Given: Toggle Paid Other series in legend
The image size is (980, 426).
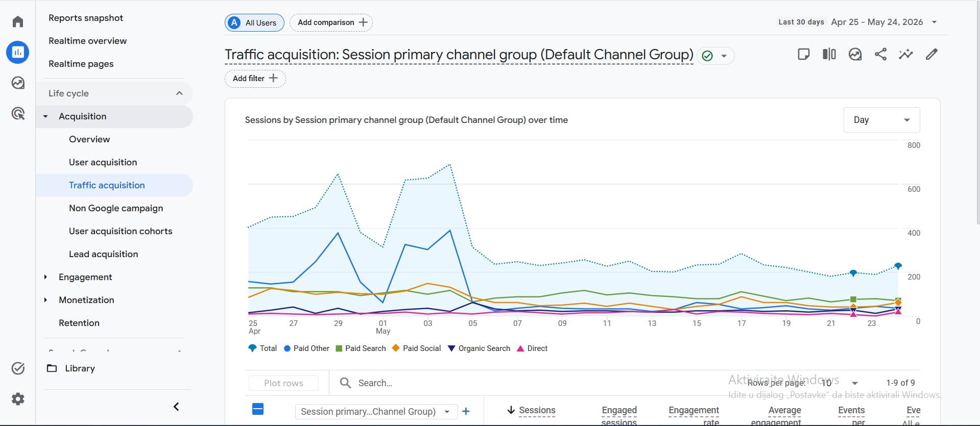Looking at the screenshot, I should tap(306, 348).
